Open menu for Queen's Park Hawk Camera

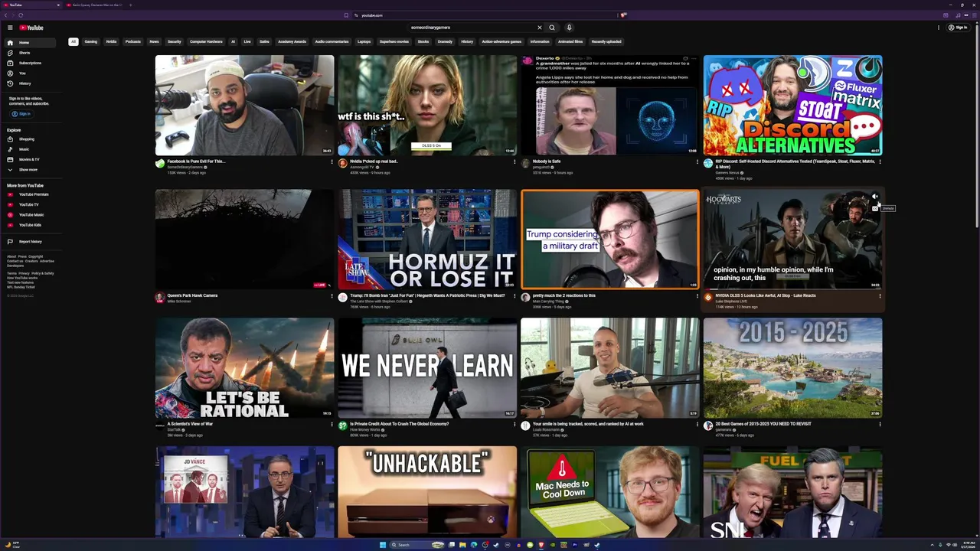[332, 295]
